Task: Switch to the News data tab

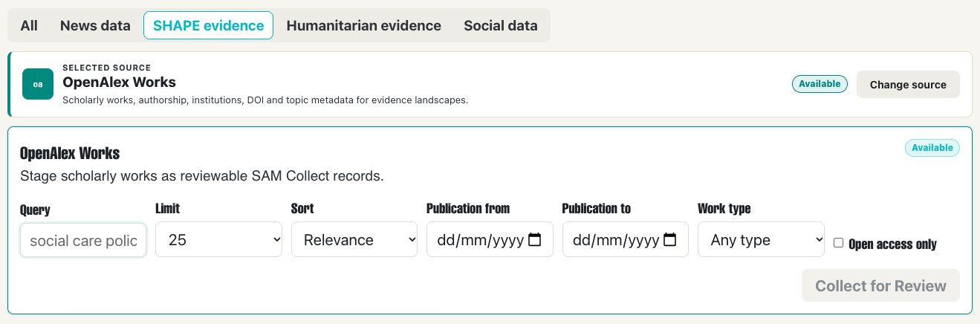Action: (x=95, y=25)
